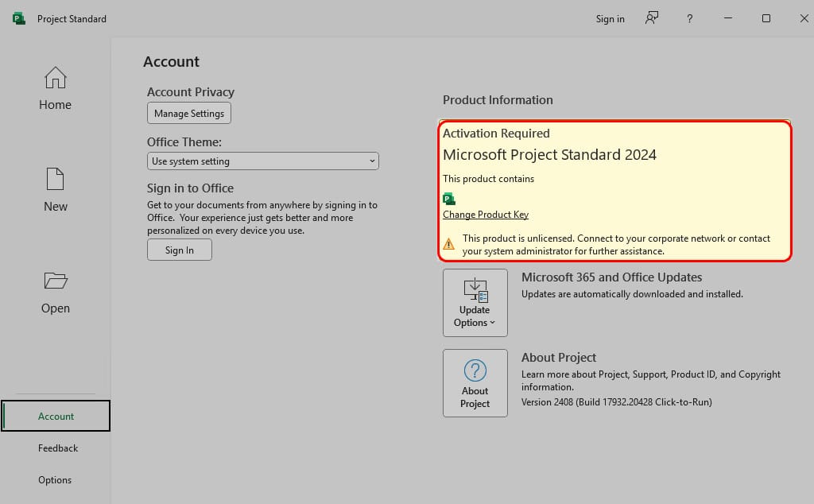
Task: Expand the Office Theme combo box
Action: [262, 161]
